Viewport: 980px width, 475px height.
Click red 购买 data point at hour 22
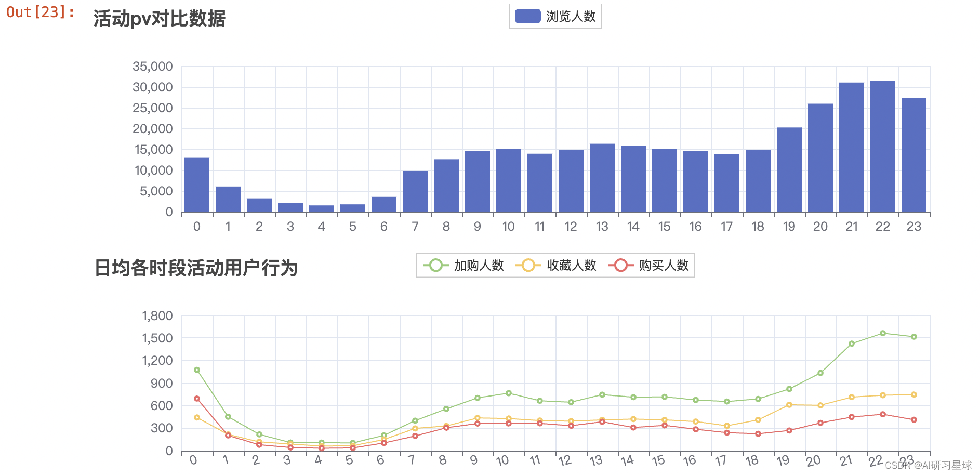(883, 414)
